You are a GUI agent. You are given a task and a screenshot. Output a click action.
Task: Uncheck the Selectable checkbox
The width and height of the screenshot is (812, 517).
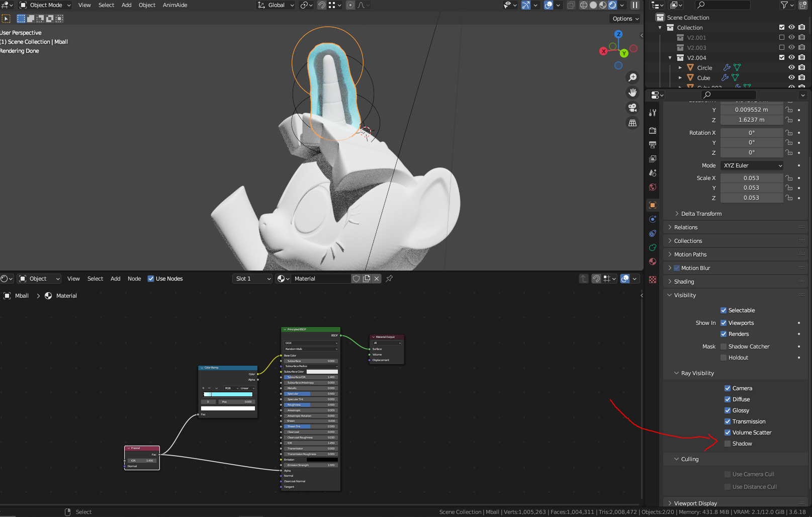pyautogui.click(x=724, y=310)
